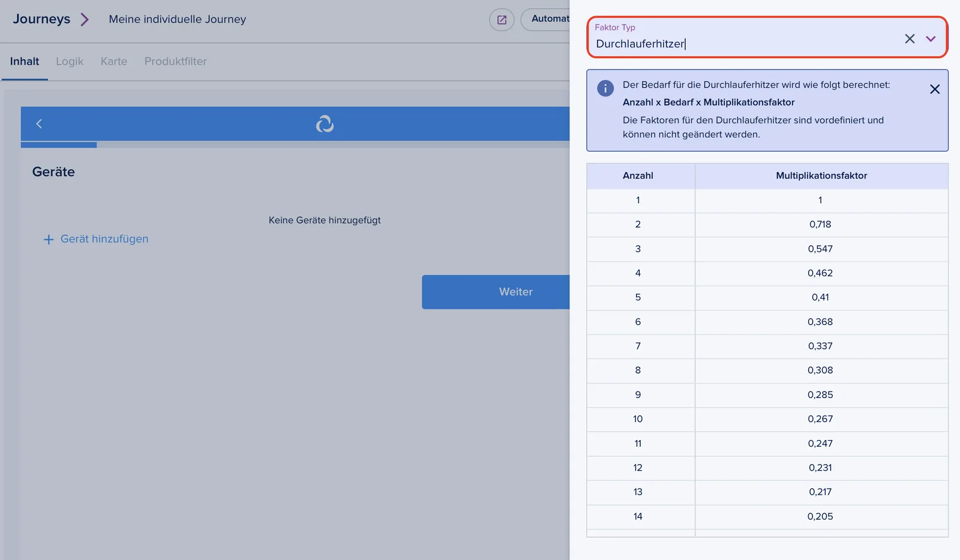The width and height of the screenshot is (960, 560).
Task: Click the Journeys breadcrumb link
Action: click(41, 19)
